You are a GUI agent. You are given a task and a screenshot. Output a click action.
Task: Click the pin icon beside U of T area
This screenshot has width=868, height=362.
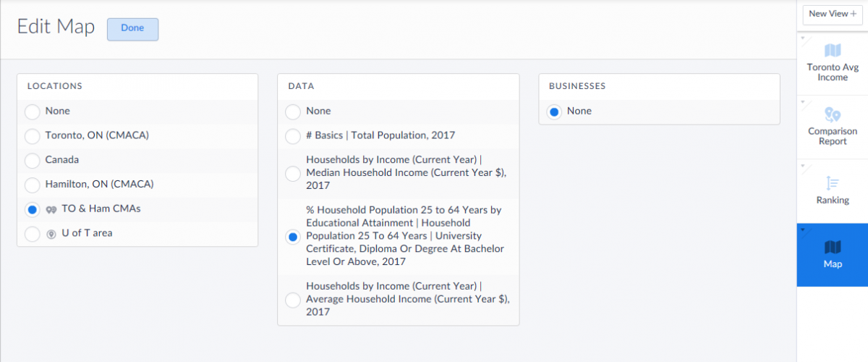click(51, 234)
